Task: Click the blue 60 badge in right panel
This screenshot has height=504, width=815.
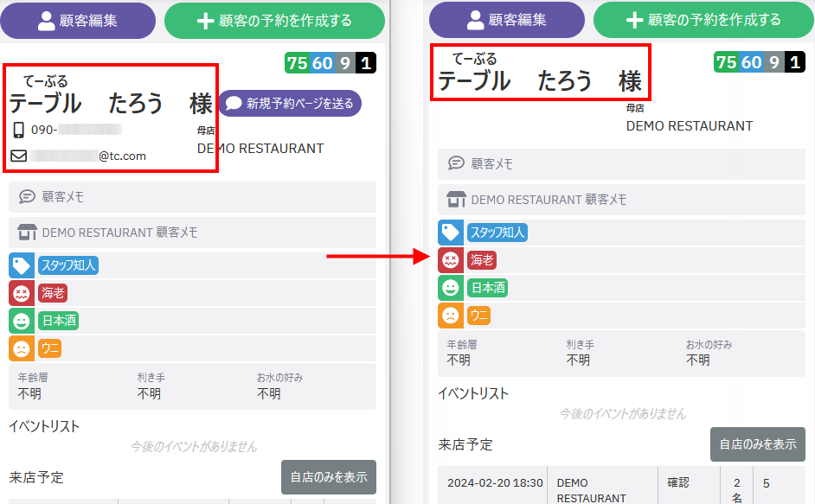Action: (x=751, y=62)
